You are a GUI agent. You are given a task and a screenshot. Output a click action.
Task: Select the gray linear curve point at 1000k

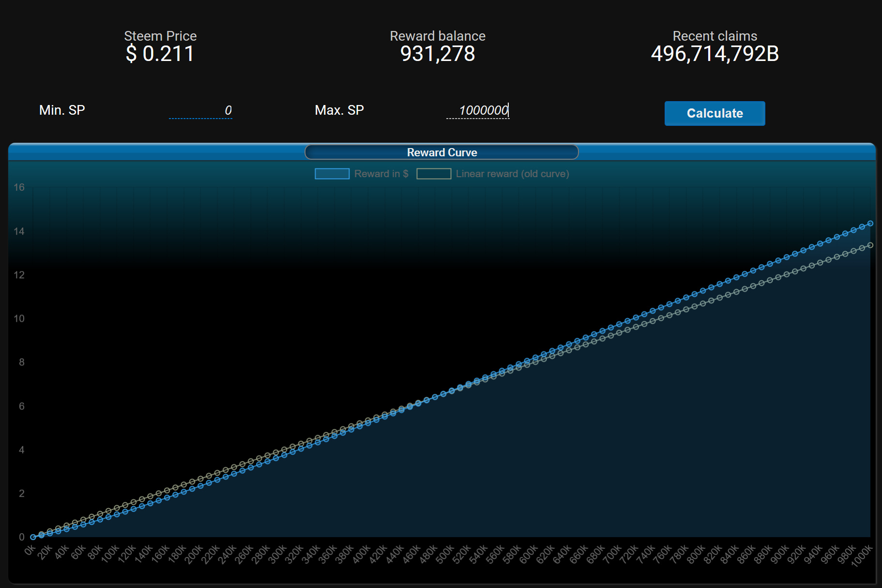pos(870,245)
